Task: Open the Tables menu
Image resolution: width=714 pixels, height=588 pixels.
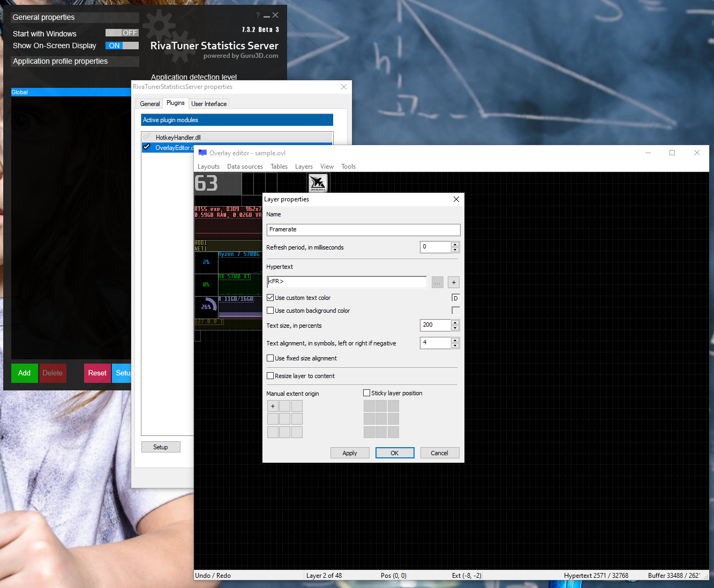Action: pos(279,167)
